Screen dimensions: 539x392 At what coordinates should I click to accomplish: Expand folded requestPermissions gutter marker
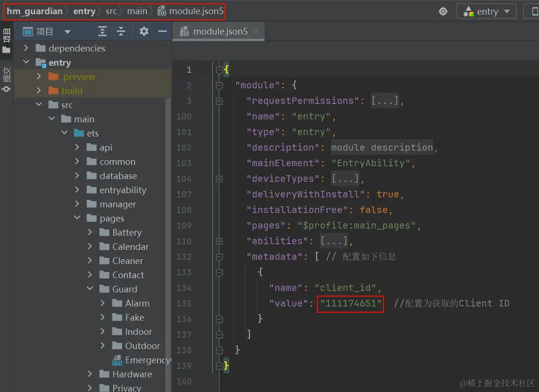[219, 101]
